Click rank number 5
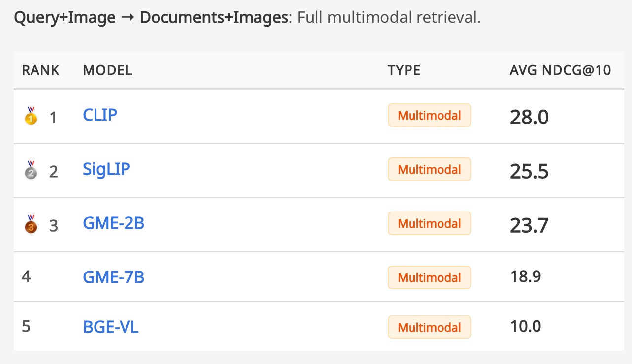Viewport: 632px width, 364px height. point(26,326)
